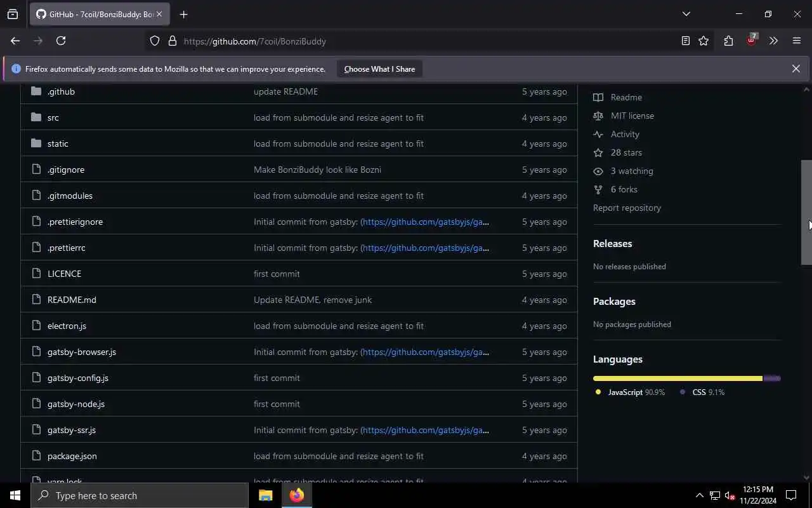Show hidden system tray icons
The height and width of the screenshot is (508, 812).
(699, 495)
